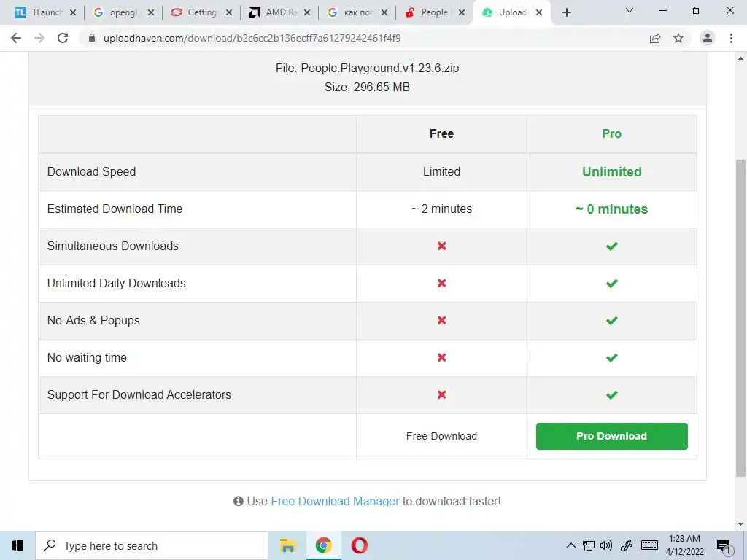Click the Pro Download button
This screenshot has height=560, width=747.
pos(612,436)
